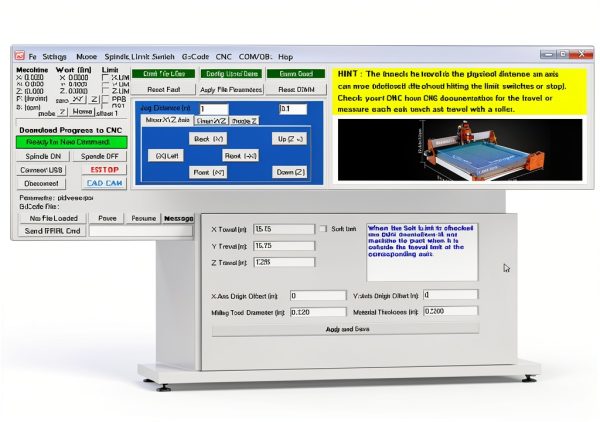Click Reset Fault

coord(163,89)
